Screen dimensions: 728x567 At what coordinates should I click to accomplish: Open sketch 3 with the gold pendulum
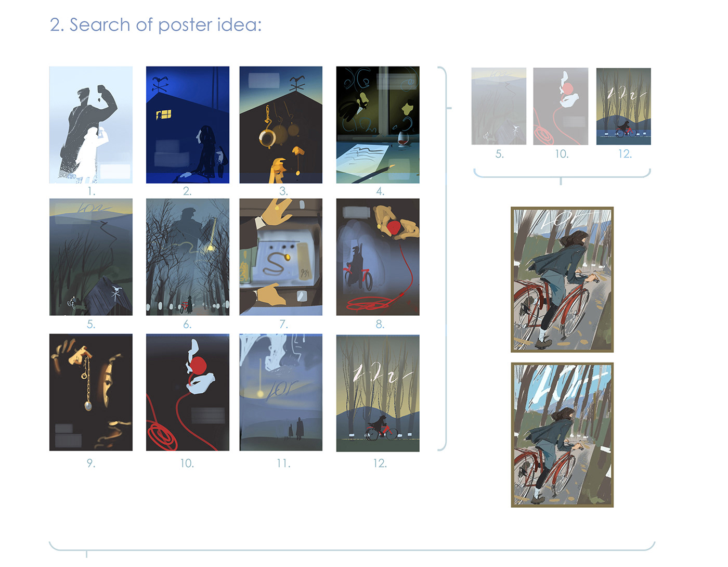(281, 125)
